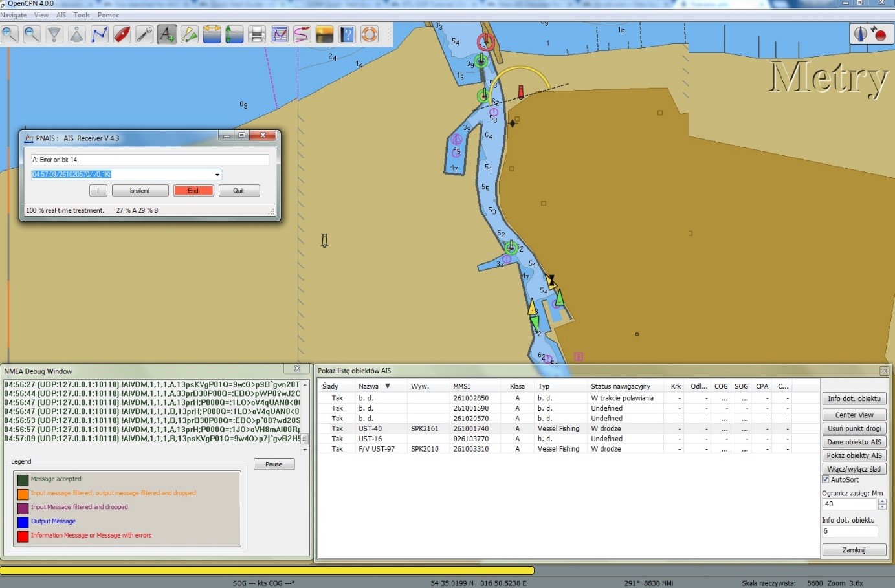The height and width of the screenshot is (588, 895).
Task: Click the printer icon to print chart
Action: [257, 34]
